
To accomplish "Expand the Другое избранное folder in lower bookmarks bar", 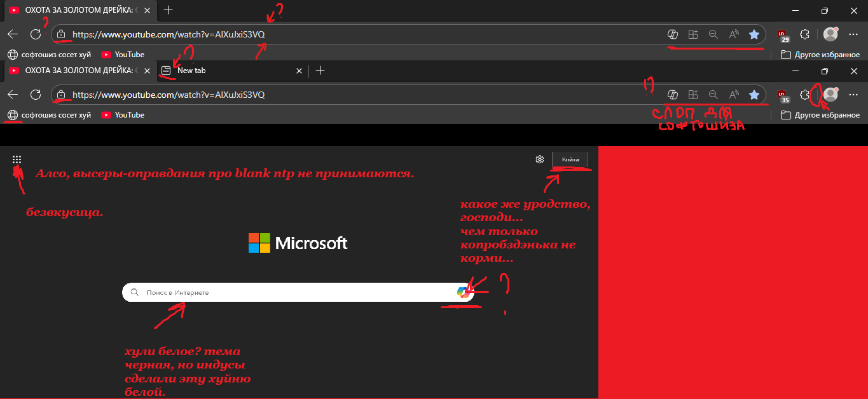I will click(x=820, y=115).
